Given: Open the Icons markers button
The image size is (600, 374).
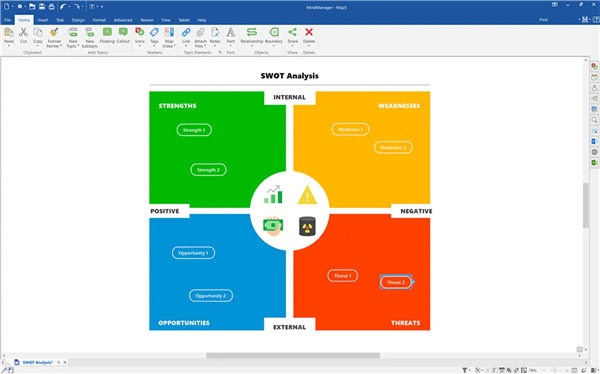Looking at the screenshot, I should coord(140,32).
